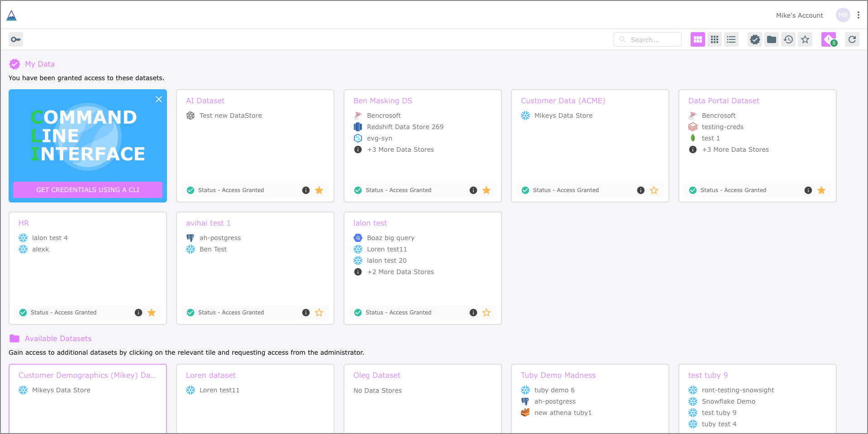Favorite avihai test 1 star

(x=319, y=313)
